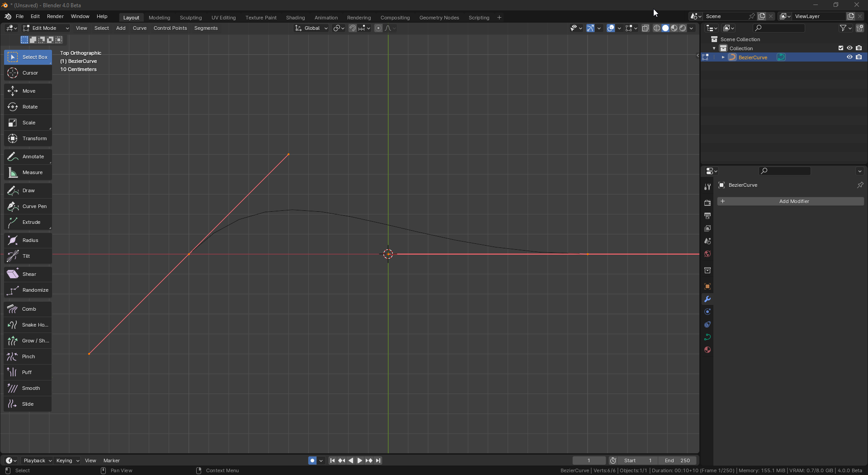Choose the Curve Pen tool
The image size is (868, 475).
pyautogui.click(x=28, y=206)
